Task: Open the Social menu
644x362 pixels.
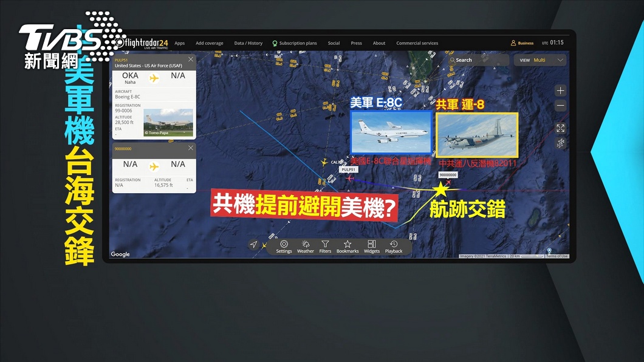Action: 334,43
